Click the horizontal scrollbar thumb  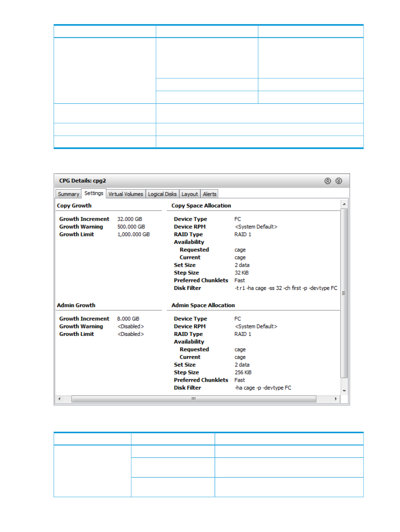pos(194,399)
